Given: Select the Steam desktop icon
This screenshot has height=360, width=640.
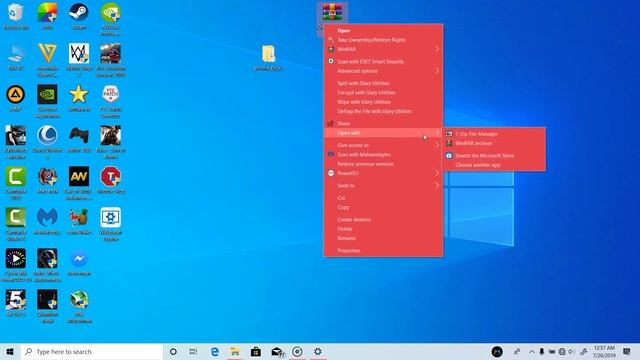Looking at the screenshot, I should (79, 17).
